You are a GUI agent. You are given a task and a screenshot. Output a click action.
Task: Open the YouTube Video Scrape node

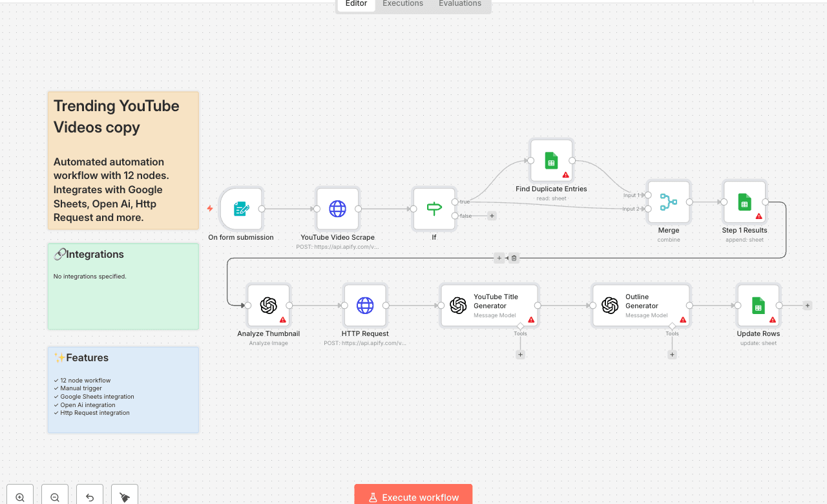pos(337,209)
